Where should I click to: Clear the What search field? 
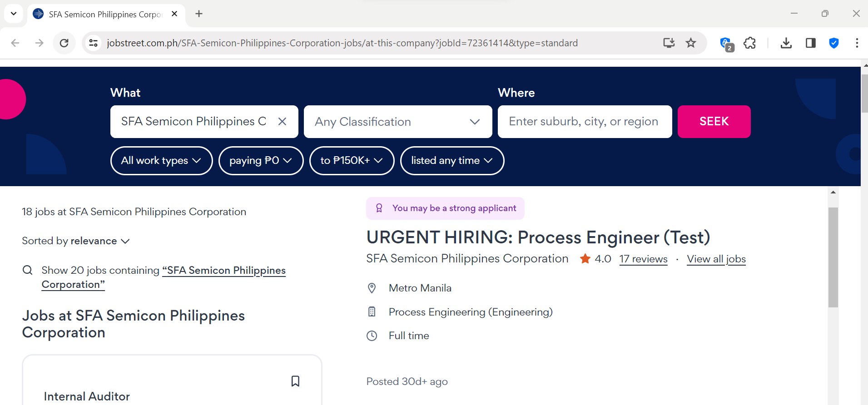coord(282,122)
